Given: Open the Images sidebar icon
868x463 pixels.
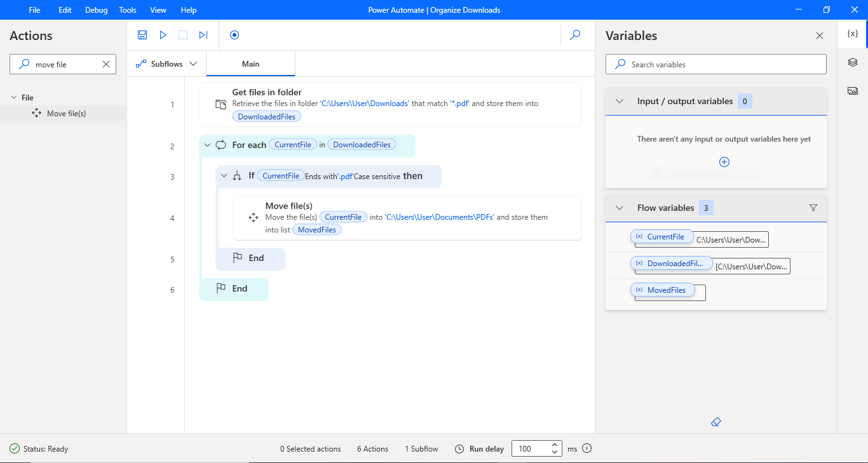Looking at the screenshot, I should point(853,91).
